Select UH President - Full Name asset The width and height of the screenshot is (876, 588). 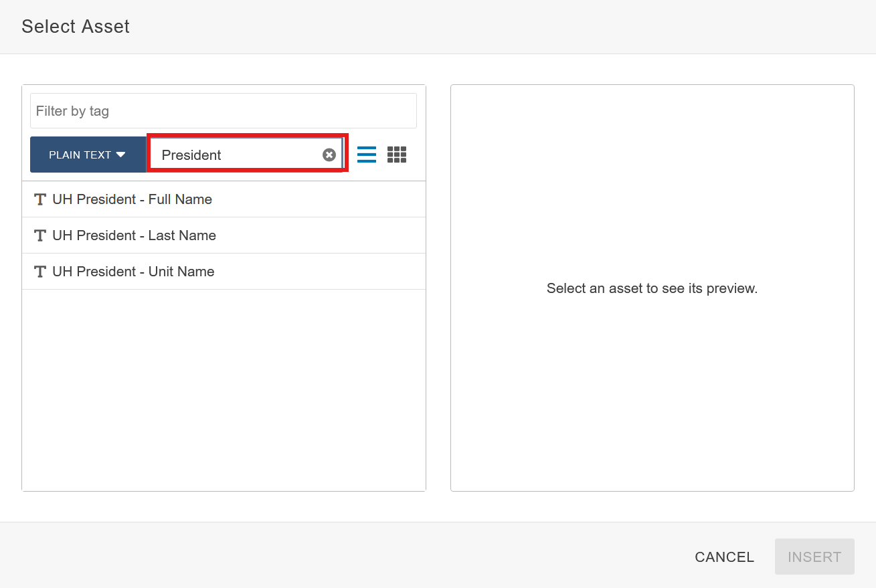tap(133, 199)
